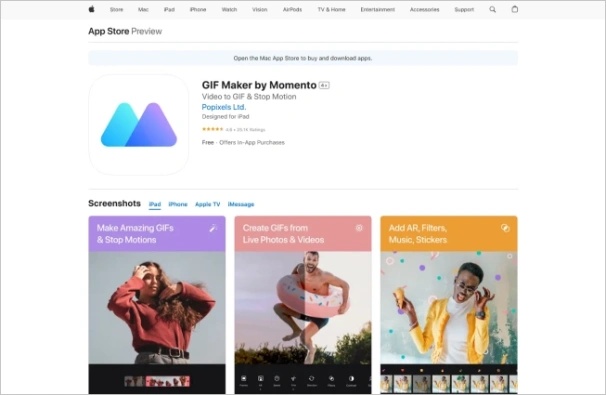Screen dimensions: 606x395
Task: Click the Offers In-App Purchases text
Action: (252, 142)
